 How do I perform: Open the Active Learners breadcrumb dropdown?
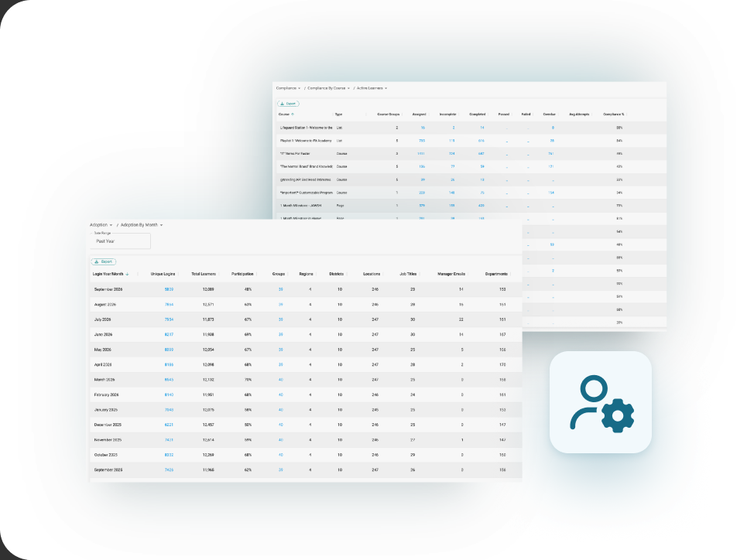372,88
